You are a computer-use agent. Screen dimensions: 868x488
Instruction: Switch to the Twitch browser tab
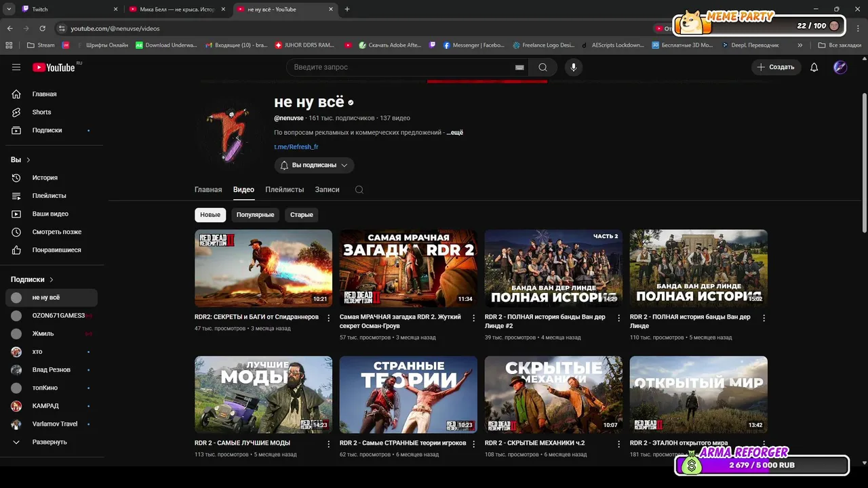(x=69, y=9)
